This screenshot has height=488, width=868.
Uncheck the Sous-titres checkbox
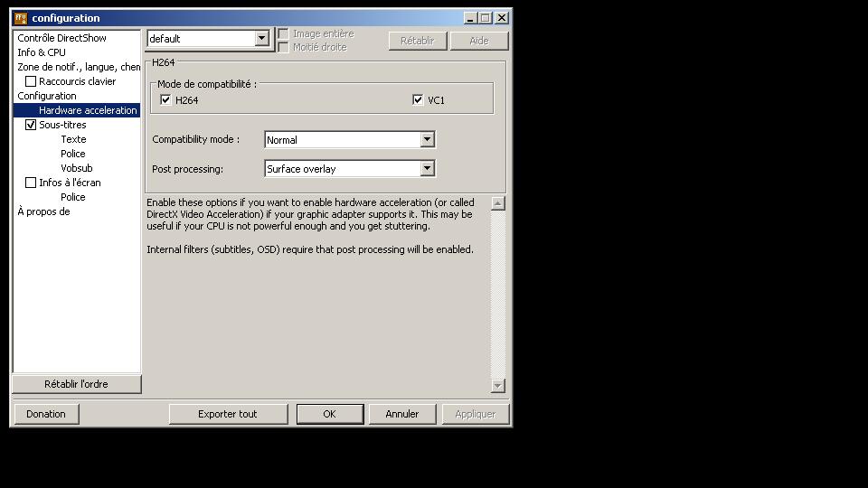pyautogui.click(x=31, y=126)
